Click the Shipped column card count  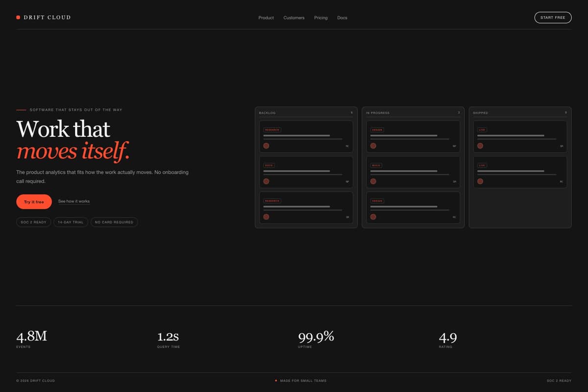565,113
